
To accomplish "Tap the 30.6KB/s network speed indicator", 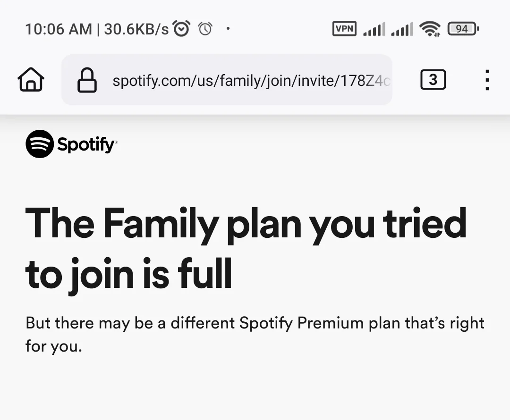I will 136,29.
